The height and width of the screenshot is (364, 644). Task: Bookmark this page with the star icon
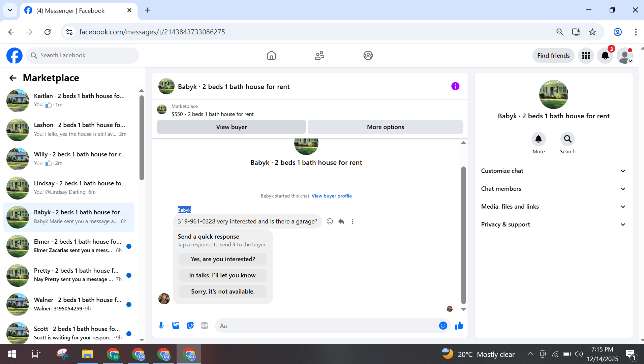click(x=592, y=32)
